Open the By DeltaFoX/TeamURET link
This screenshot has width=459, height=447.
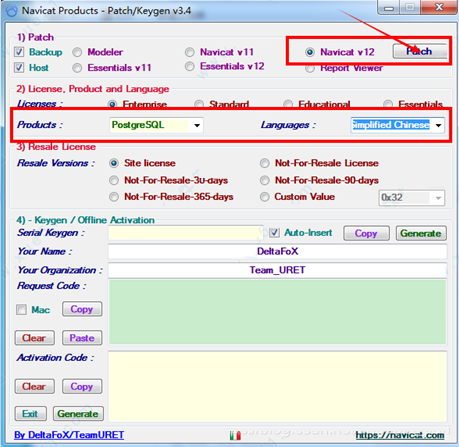coord(69,435)
